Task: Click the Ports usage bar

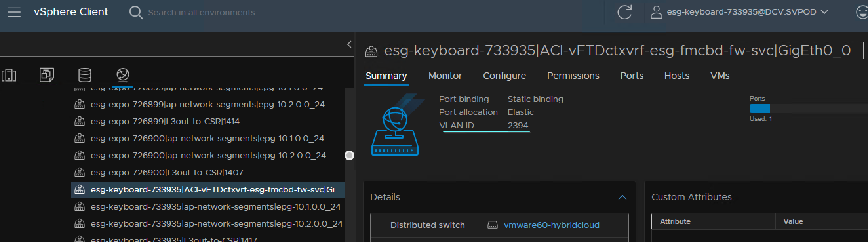Action: click(x=809, y=109)
